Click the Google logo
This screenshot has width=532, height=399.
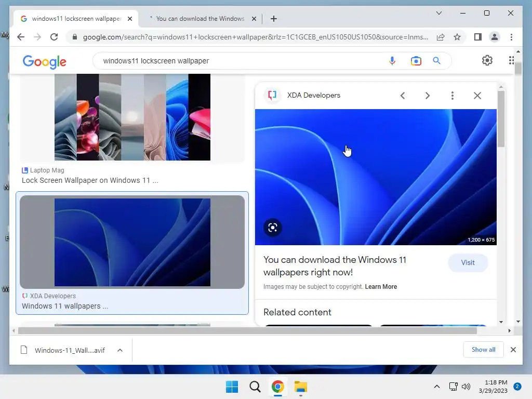[45, 61]
